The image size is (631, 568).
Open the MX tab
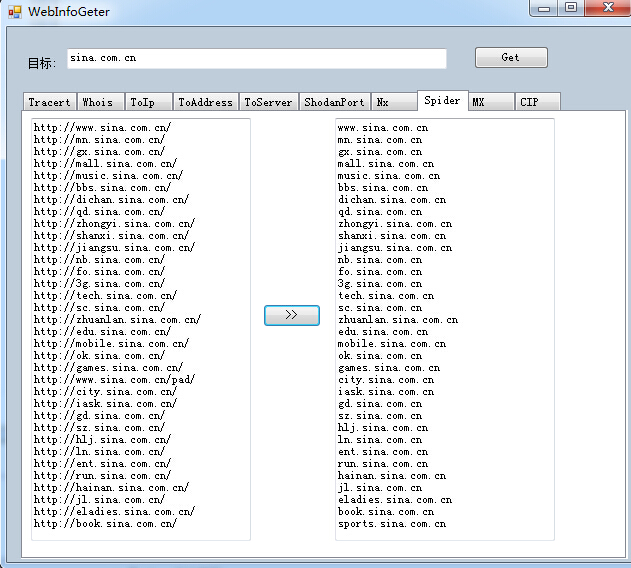[x=491, y=102]
